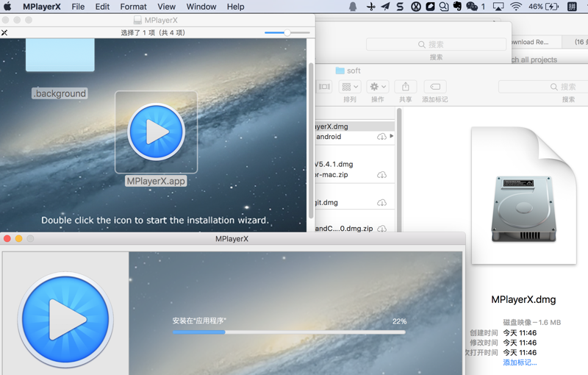
Task: Click the search field in the soft window
Action: coord(544,87)
